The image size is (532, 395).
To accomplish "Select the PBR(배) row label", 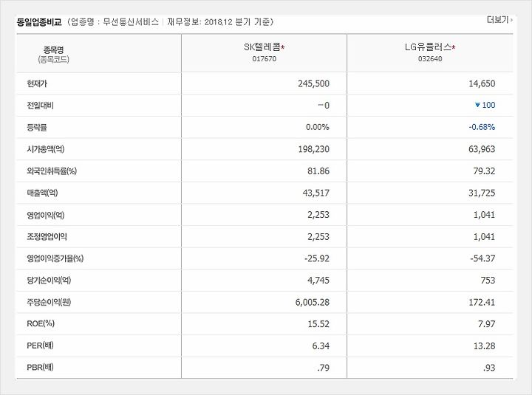I will pyautogui.click(x=40, y=368).
